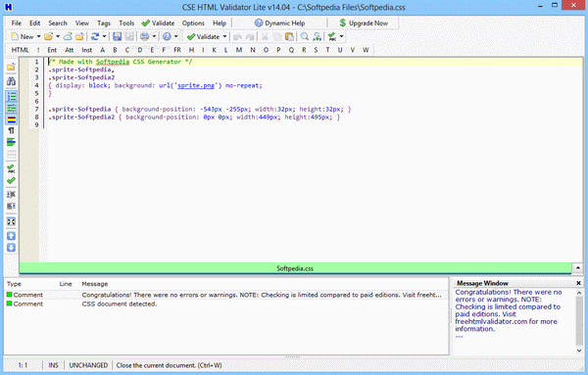Image resolution: width=588 pixels, height=375 pixels.
Task: Click the Type column header
Action: [x=14, y=284]
